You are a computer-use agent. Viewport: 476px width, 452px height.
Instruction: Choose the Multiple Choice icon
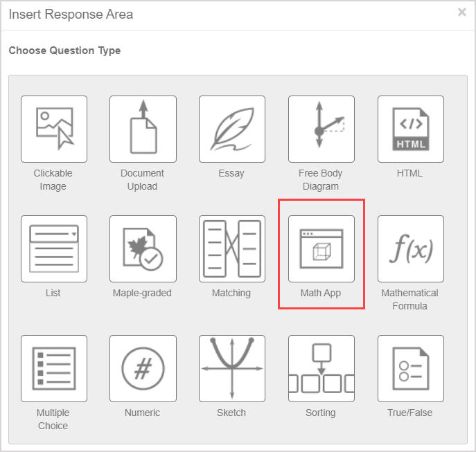(53, 368)
